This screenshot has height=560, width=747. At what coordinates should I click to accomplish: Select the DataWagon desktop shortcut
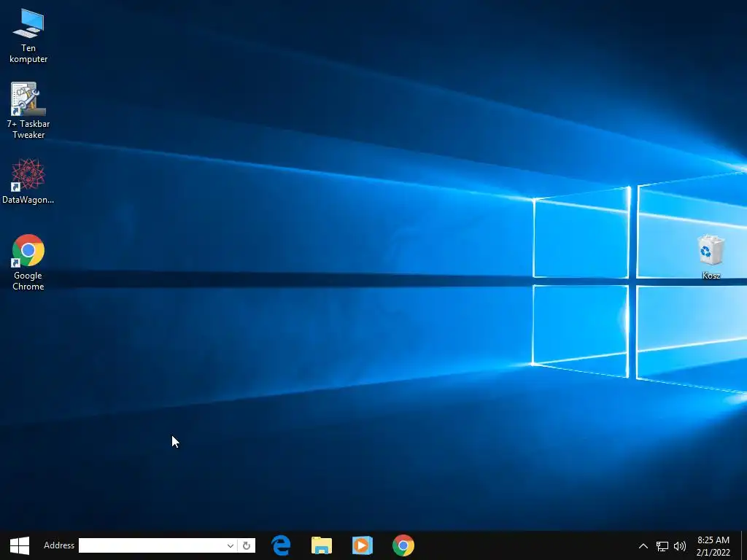pyautogui.click(x=28, y=182)
